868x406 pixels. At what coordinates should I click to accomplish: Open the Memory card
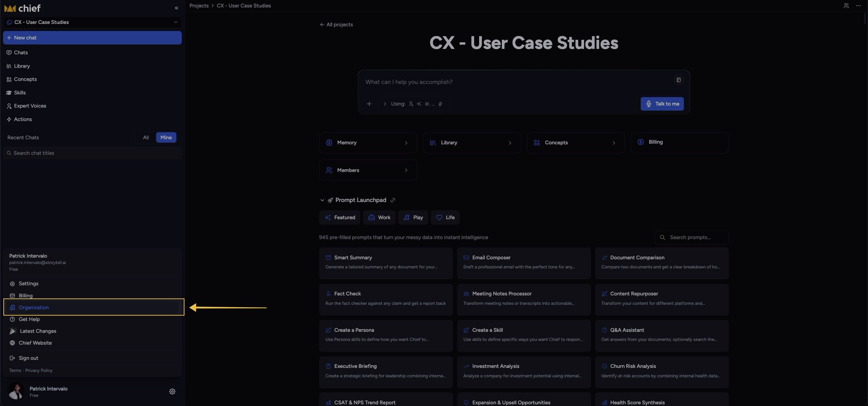[x=368, y=143]
